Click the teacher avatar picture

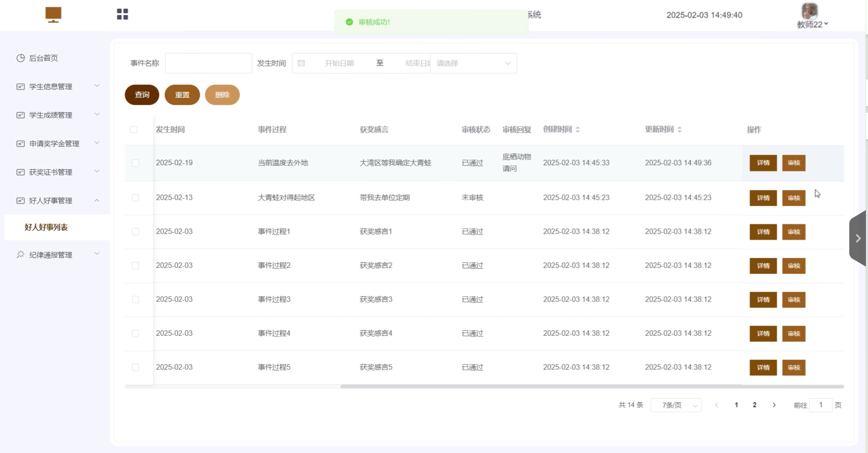(809, 10)
